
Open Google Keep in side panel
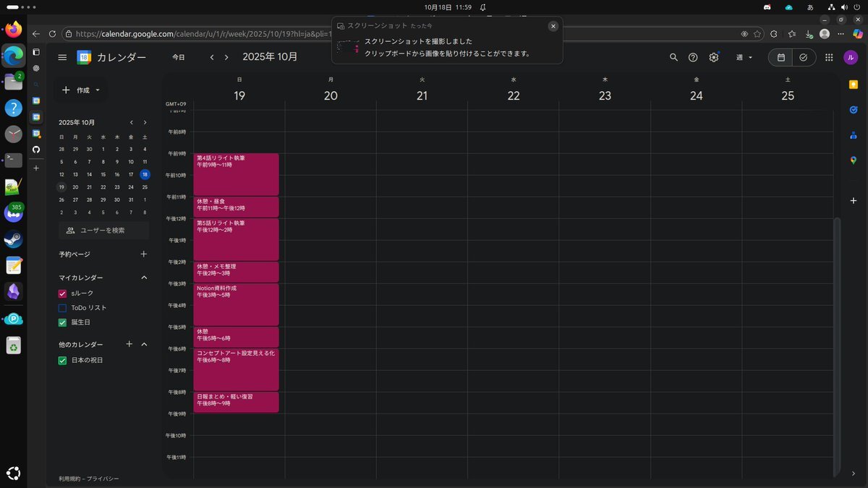tap(854, 85)
